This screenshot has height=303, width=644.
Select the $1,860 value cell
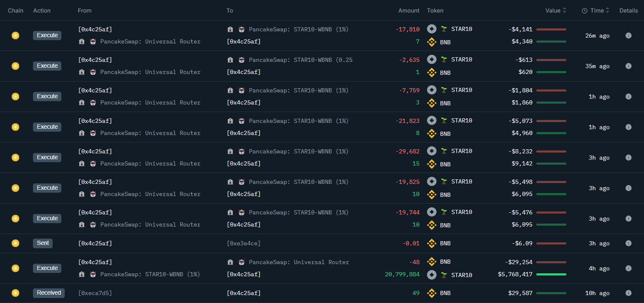[522, 102]
